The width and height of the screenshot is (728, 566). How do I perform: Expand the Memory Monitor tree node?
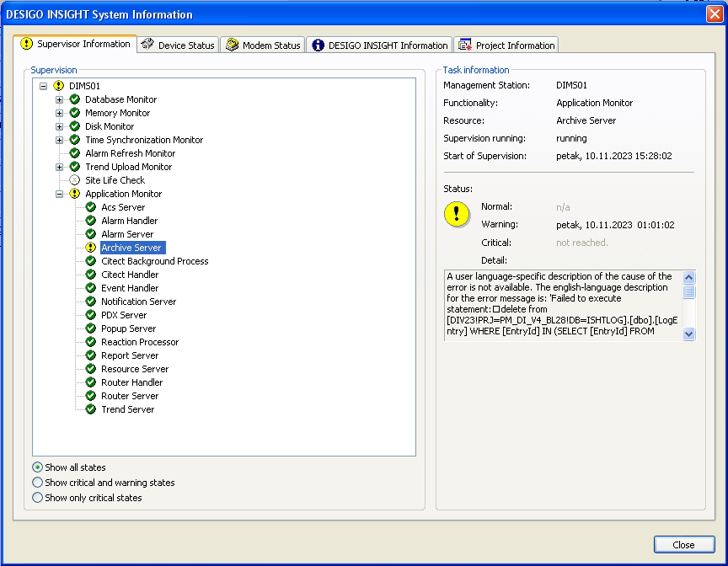(60, 113)
